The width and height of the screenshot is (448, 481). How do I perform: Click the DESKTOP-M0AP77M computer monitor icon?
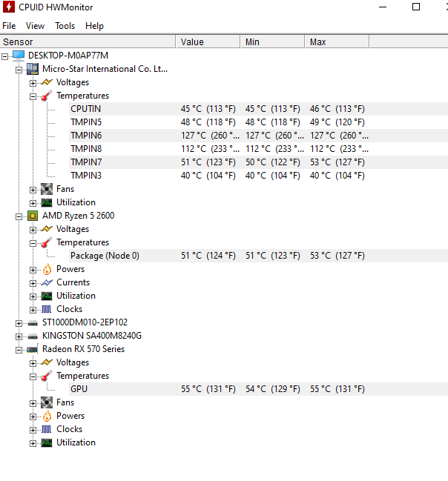[x=19, y=56]
